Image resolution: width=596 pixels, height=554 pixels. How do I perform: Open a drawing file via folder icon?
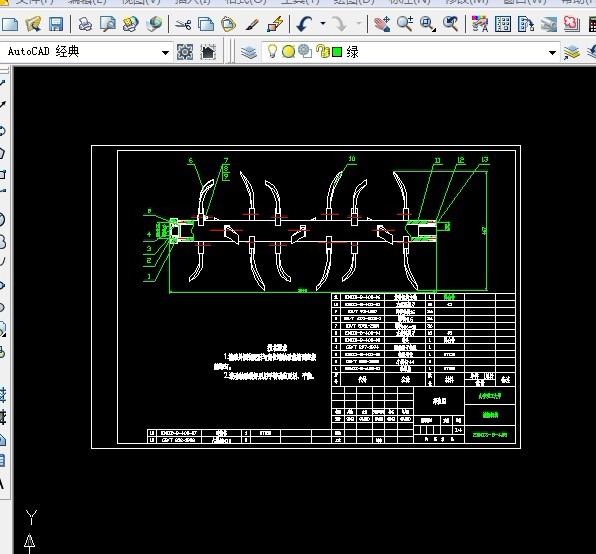click(33, 24)
